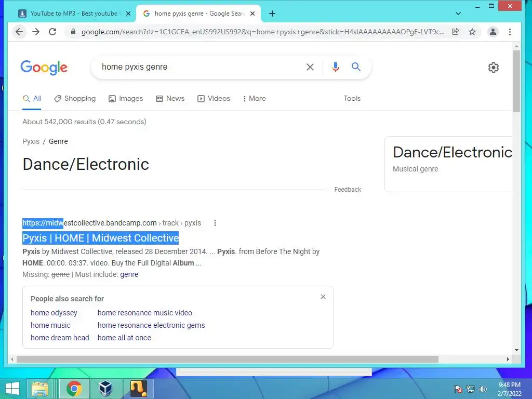Viewport: 532px width, 399px height.
Task: Click the padlock site info icon
Action: point(73,32)
